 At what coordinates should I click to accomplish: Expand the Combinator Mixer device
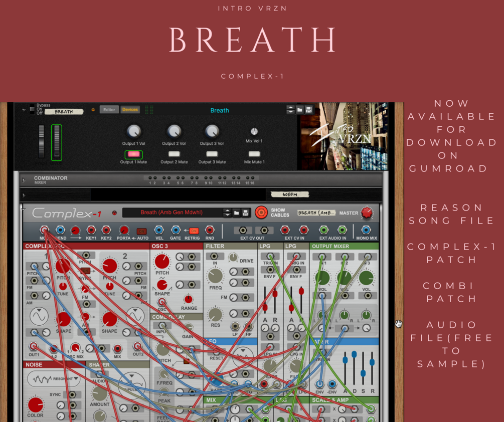[24, 180]
